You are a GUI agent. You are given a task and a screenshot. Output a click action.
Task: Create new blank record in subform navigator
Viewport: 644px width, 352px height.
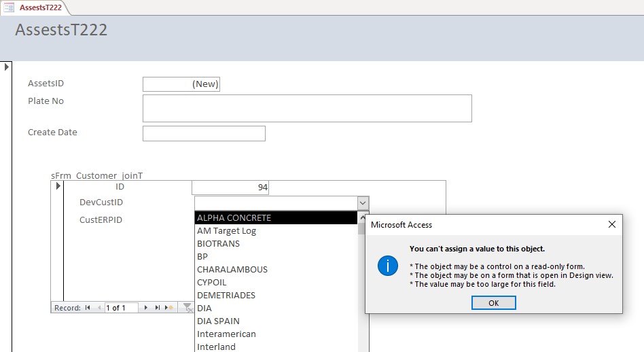[x=169, y=308]
